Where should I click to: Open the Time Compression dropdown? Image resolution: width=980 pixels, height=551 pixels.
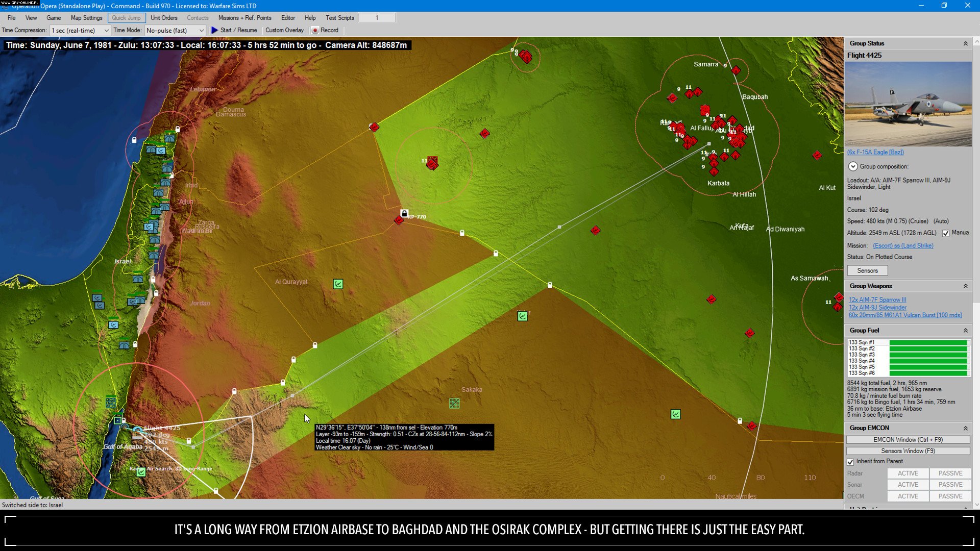(79, 30)
